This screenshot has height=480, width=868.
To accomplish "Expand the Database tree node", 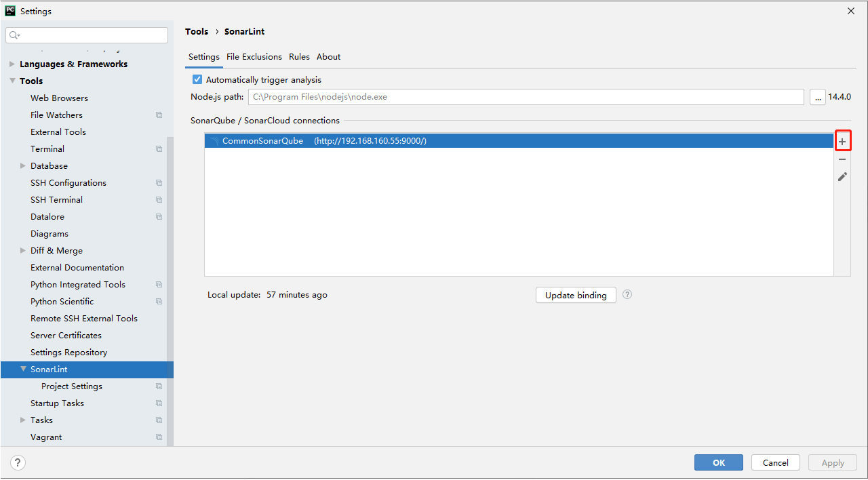I will (23, 166).
